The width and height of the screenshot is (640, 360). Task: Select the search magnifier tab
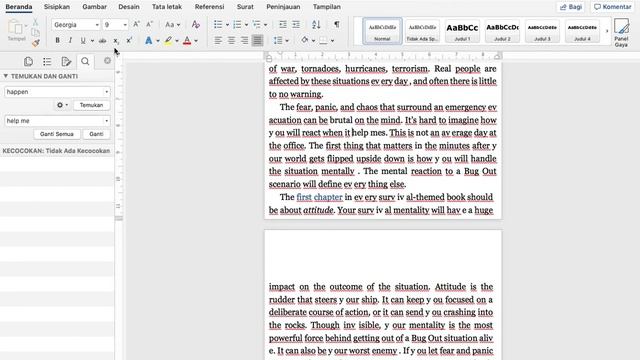[x=85, y=61]
